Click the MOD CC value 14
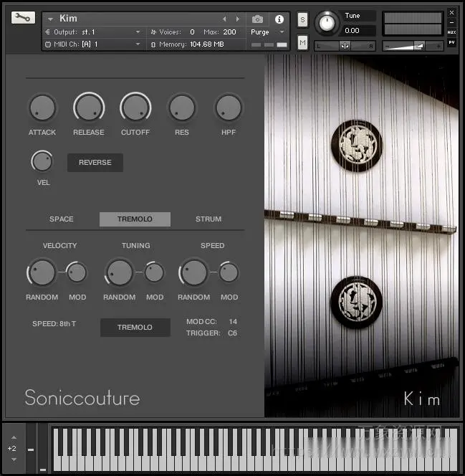 pos(233,321)
